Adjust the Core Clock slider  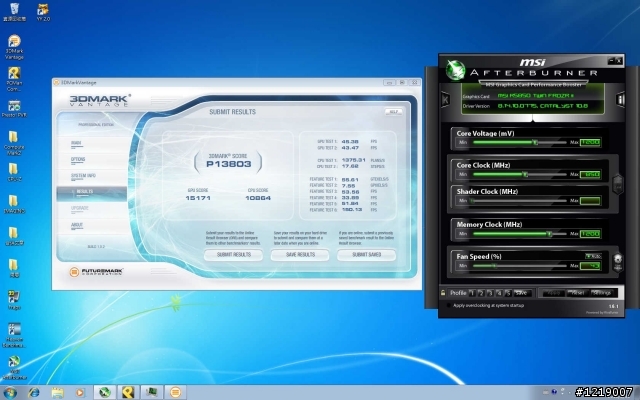520,174
